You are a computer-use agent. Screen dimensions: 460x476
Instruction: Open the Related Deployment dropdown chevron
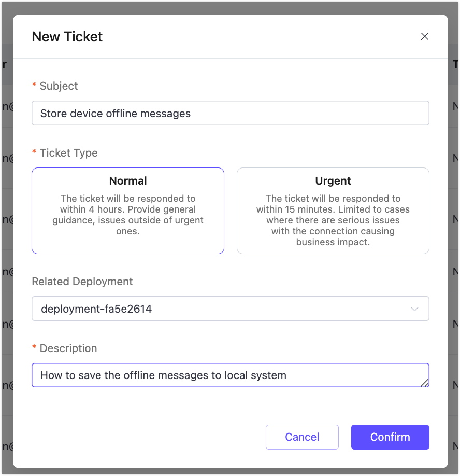tap(414, 308)
